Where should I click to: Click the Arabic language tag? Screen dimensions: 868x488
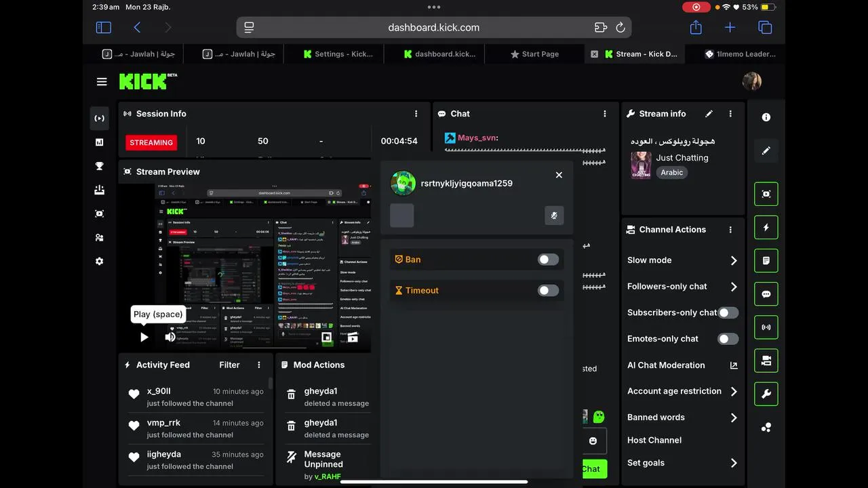(672, 173)
